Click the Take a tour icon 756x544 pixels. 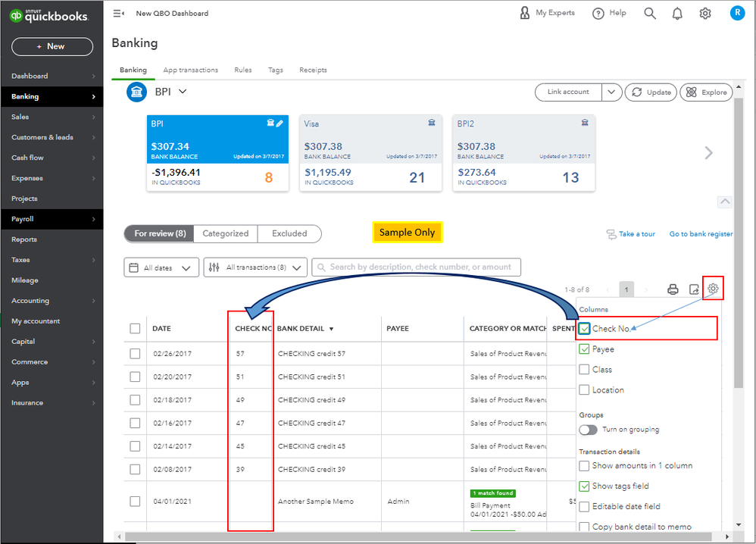click(x=611, y=234)
